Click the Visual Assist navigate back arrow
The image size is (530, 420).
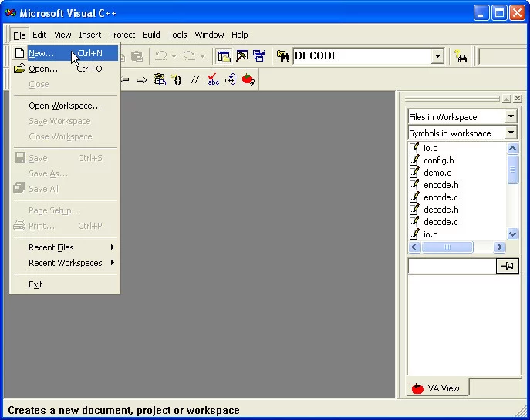125,80
